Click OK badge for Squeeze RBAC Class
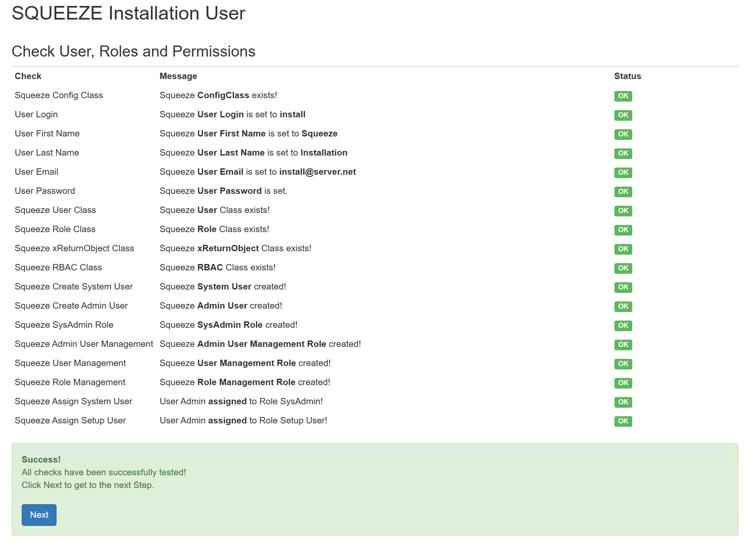Viewport: 756px width, 545px height. click(623, 268)
